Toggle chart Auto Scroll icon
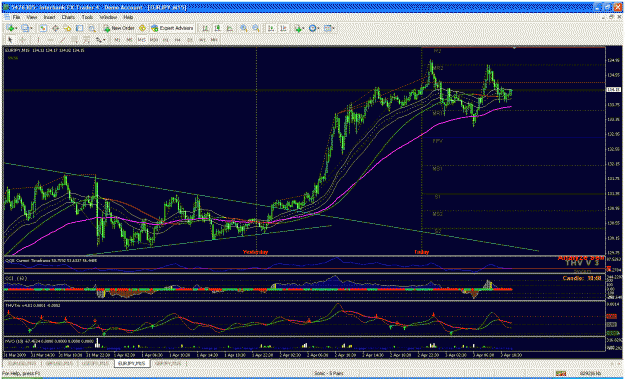 (x=271, y=28)
